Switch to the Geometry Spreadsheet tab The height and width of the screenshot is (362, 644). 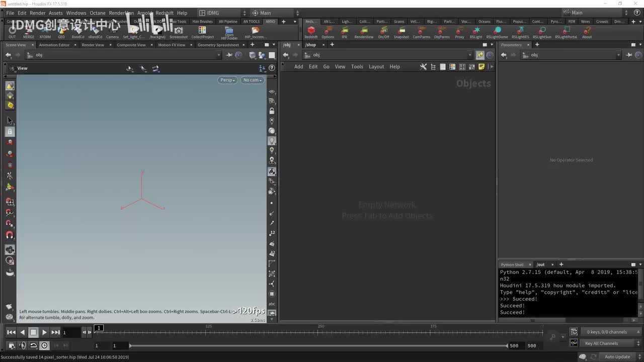pyautogui.click(x=218, y=45)
